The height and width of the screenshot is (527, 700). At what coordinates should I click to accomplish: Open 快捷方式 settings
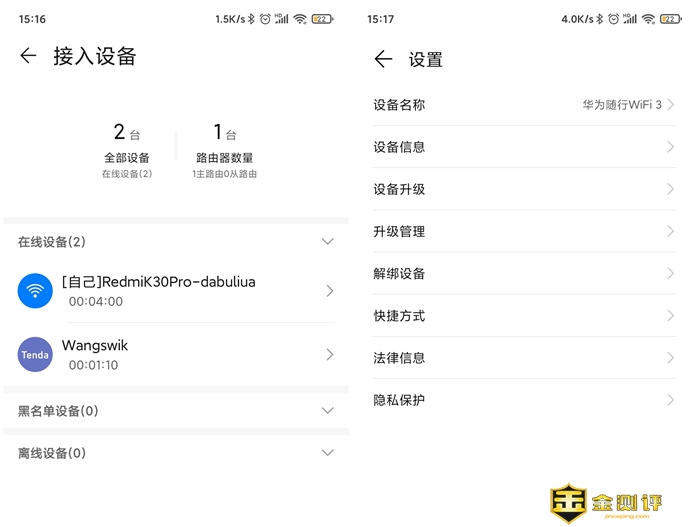523,316
